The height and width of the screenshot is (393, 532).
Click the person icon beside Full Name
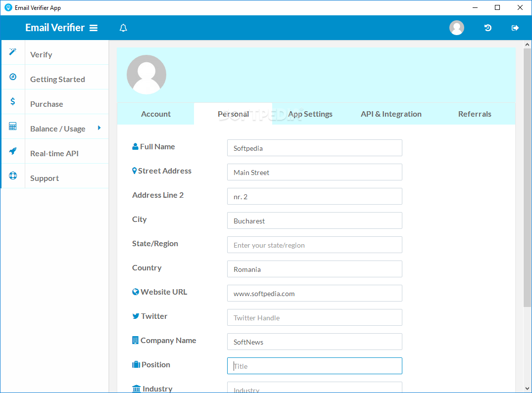click(135, 146)
